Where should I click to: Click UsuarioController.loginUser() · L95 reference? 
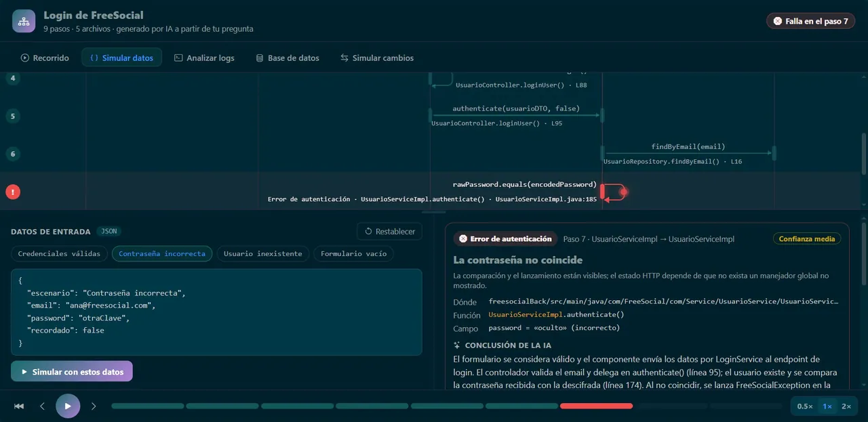pyautogui.click(x=497, y=123)
